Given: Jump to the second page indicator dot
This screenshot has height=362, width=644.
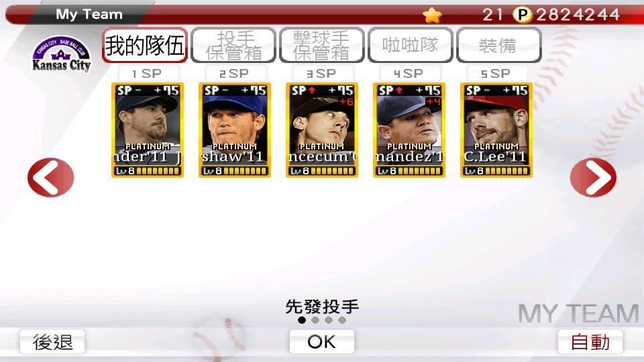Looking at the screenshot, I should point(315,320).
